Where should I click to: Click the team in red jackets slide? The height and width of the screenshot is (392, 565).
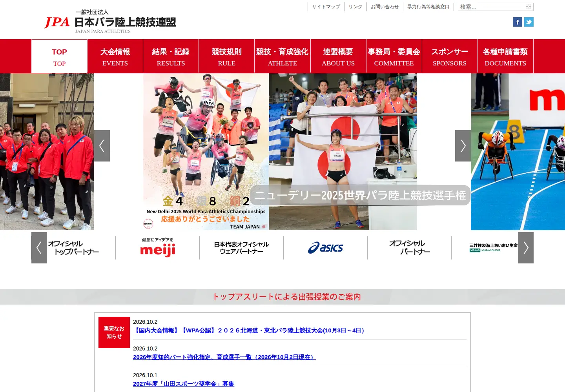click(x=47, y=151)
